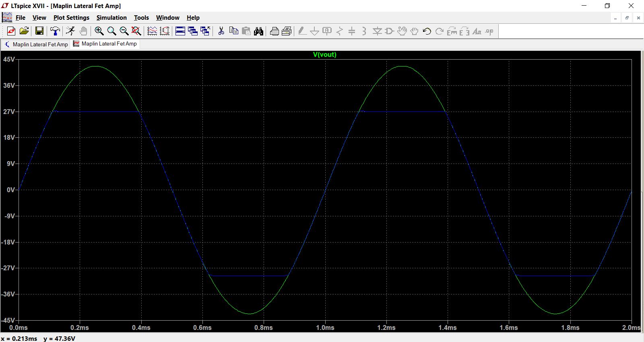Open Control Panel via hammer icon

point(55,31)
